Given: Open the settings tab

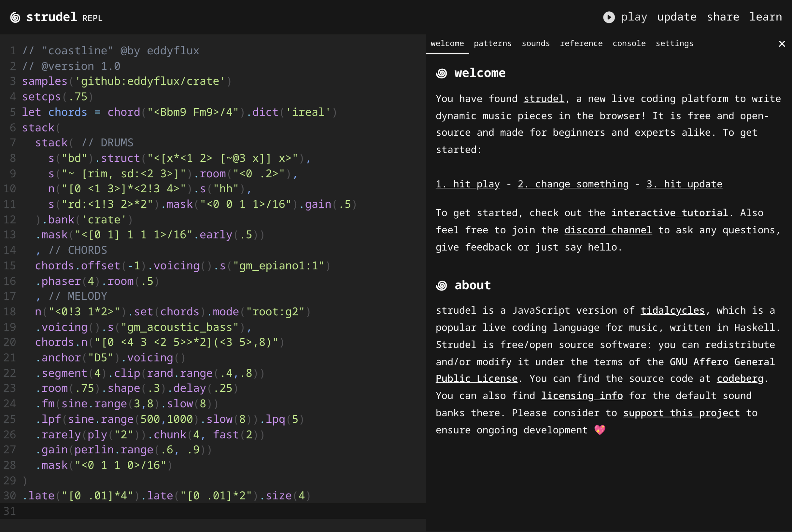Looking at the screenshot, I should (x=674, y=43).
